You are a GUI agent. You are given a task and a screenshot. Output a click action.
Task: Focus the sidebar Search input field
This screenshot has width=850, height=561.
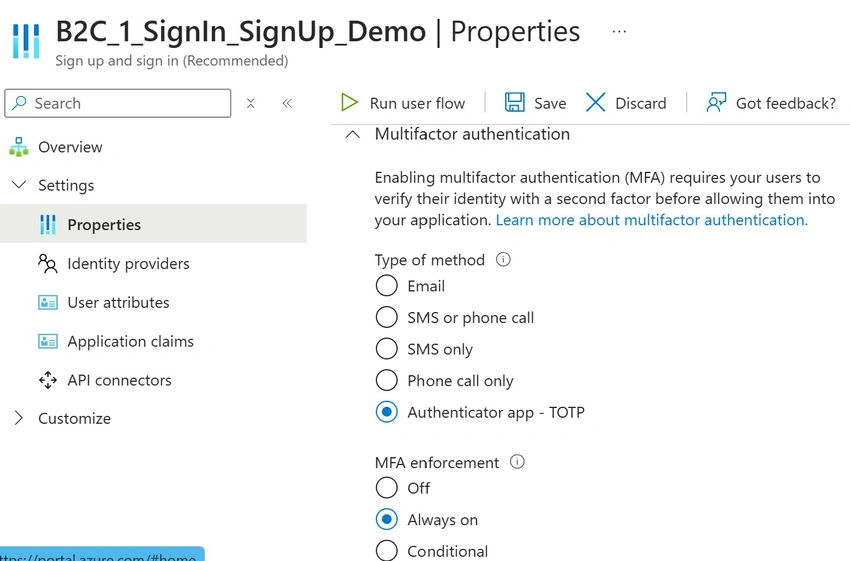118,103
